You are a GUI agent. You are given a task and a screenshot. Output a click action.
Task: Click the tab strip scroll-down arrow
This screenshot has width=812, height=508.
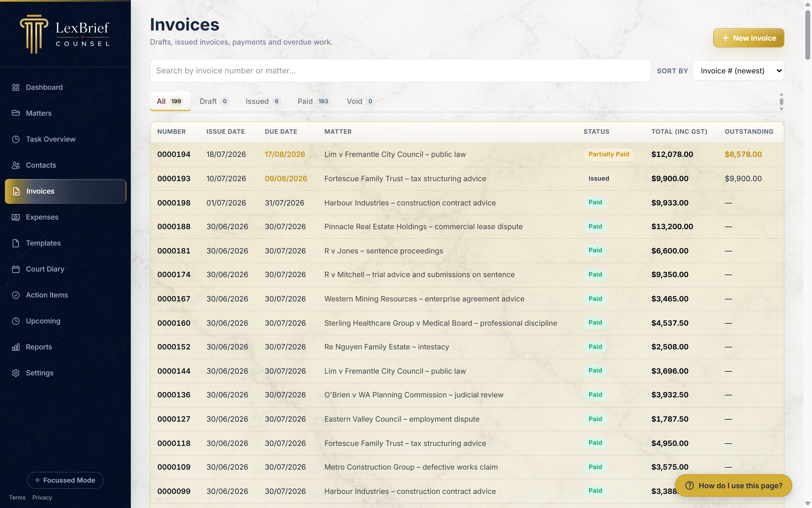[782, 109]
